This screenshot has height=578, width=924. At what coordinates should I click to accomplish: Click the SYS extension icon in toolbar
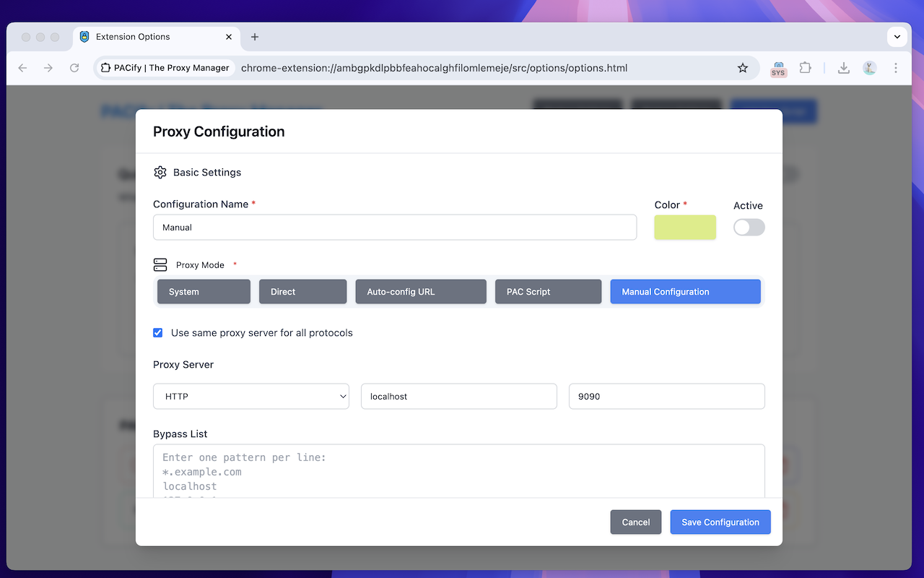(778, 68)
